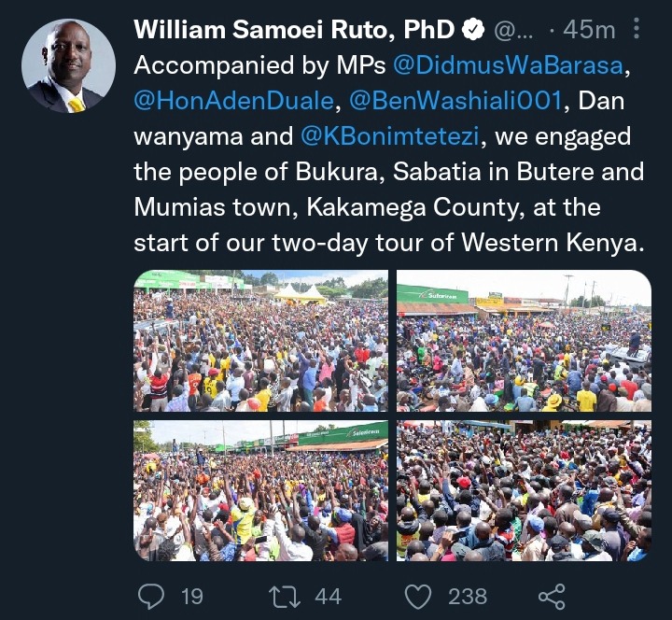Image resolution: width=672 pixels, height=620 pixels.
Task: View top-right photo with Safaricom shop
Action: (524, 341)
